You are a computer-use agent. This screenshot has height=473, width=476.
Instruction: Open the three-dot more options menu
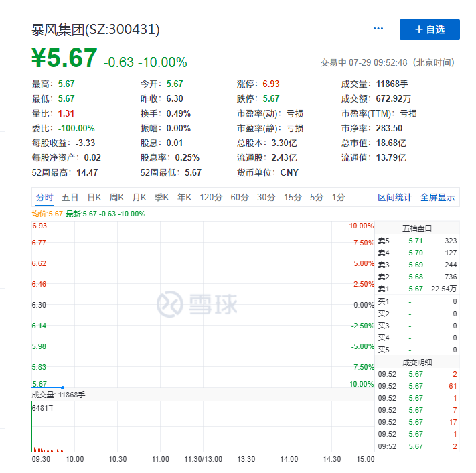click(x=378, y=29)
